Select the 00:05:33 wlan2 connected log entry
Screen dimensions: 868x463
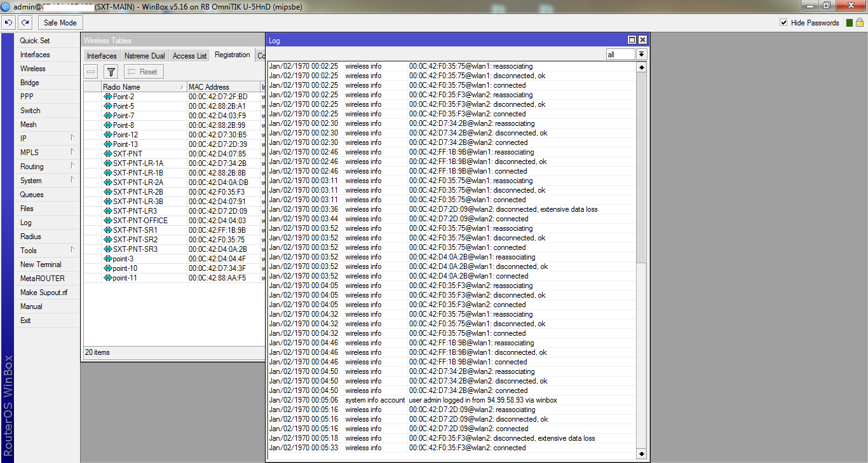[451, 448]
